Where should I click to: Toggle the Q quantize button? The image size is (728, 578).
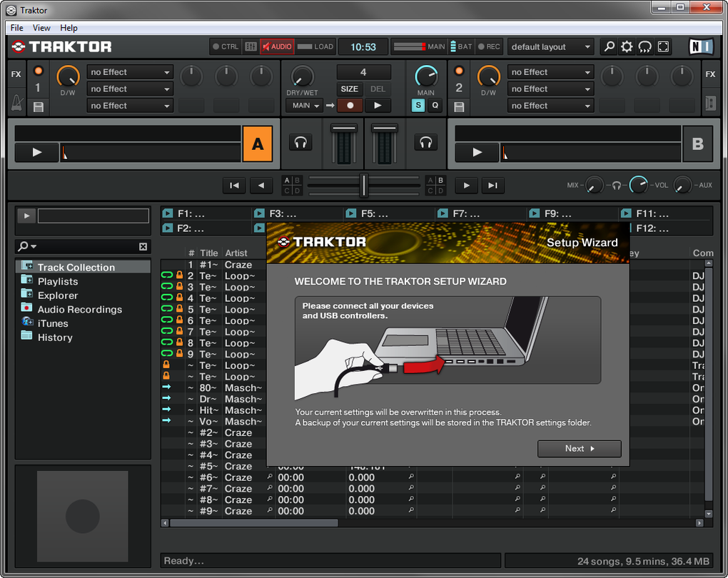(435, 106)
